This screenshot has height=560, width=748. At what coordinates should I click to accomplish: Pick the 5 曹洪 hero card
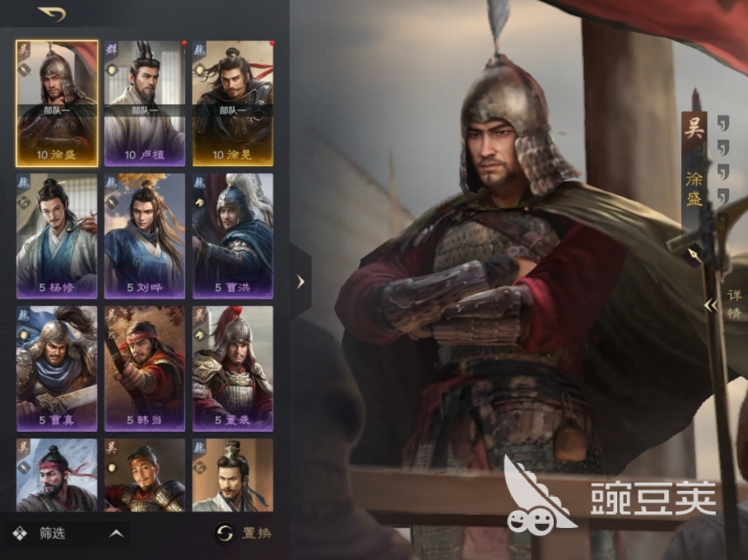(x=233, y=236)
